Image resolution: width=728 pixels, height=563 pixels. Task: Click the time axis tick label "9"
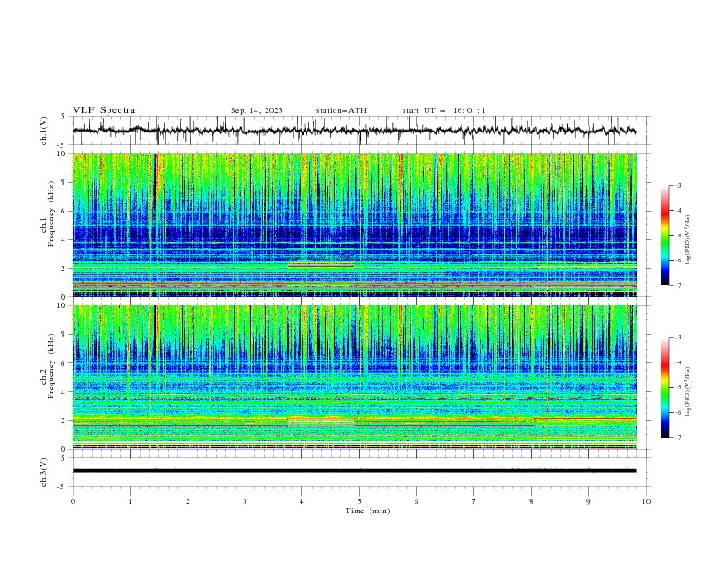[x=588, y=501]
